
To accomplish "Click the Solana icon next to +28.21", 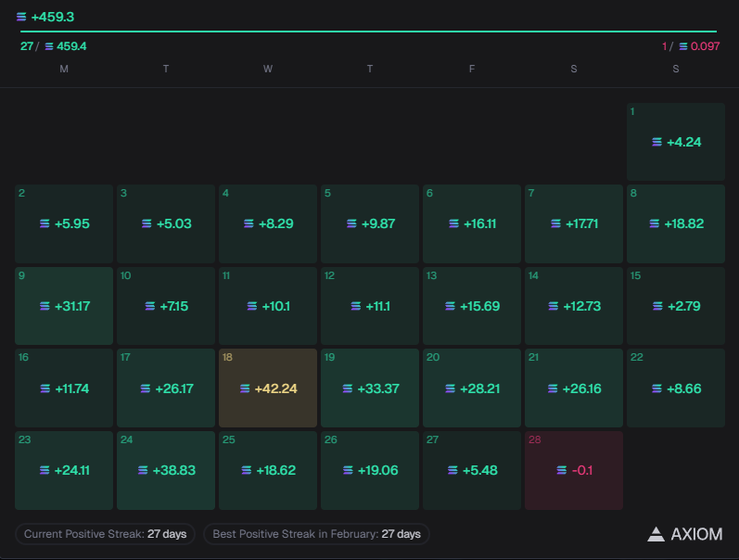I will [x=450, y=388].
